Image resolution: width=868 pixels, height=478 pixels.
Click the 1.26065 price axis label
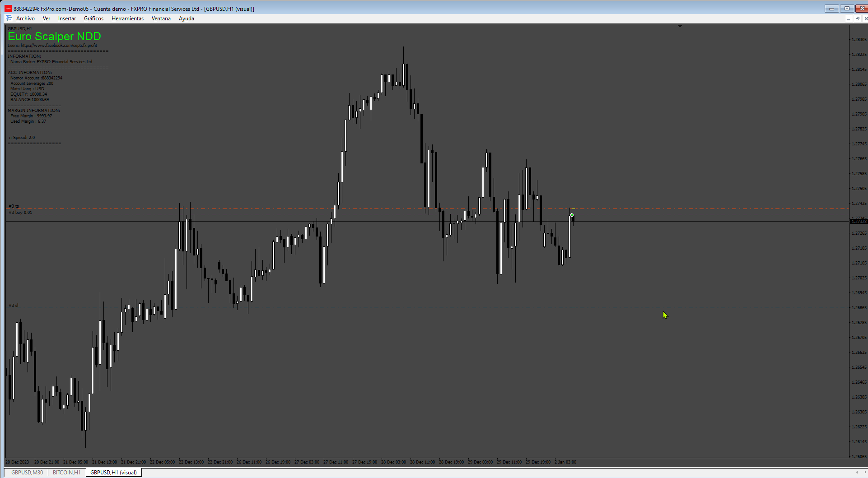(x=859, y=457)
